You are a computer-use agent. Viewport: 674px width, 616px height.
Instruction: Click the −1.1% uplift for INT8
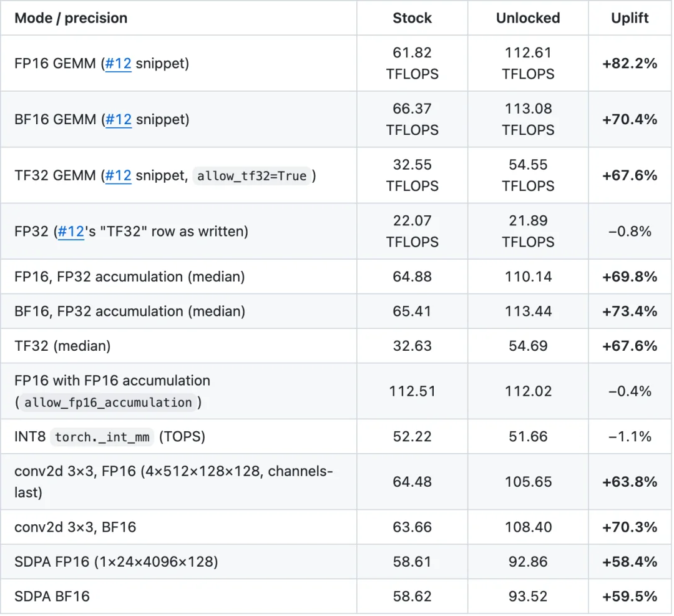pos(630,437)
